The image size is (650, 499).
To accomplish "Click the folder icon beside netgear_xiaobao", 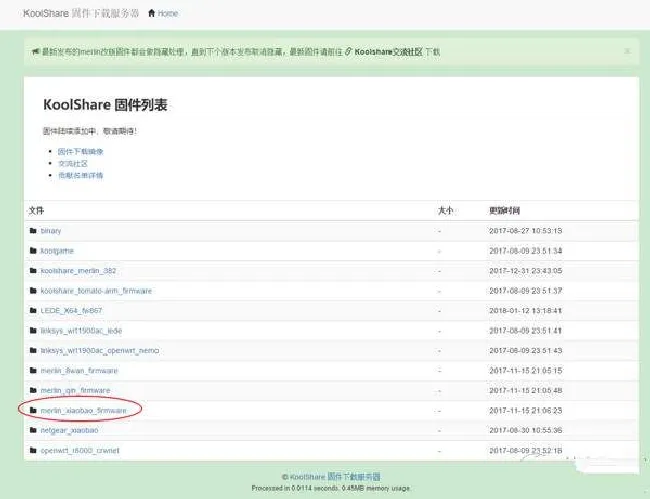I will click(33, 430).
